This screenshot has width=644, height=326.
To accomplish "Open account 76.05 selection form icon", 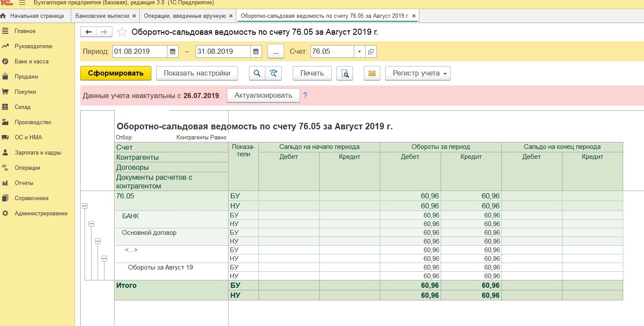I will pyautogui.click(x=371, y=52).
